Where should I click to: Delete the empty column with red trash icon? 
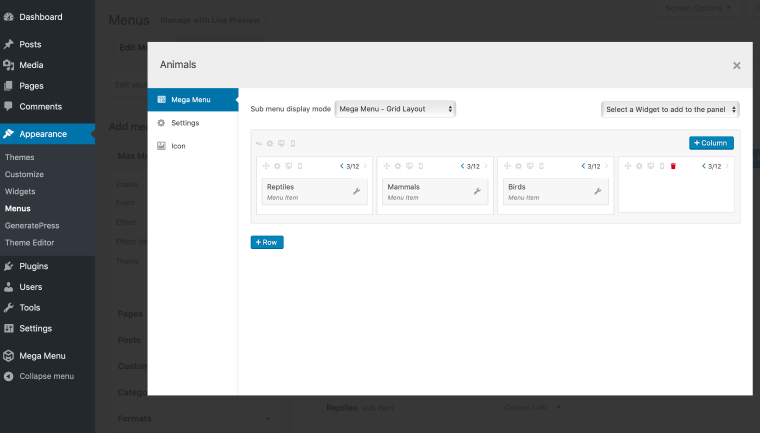[673, 166]
